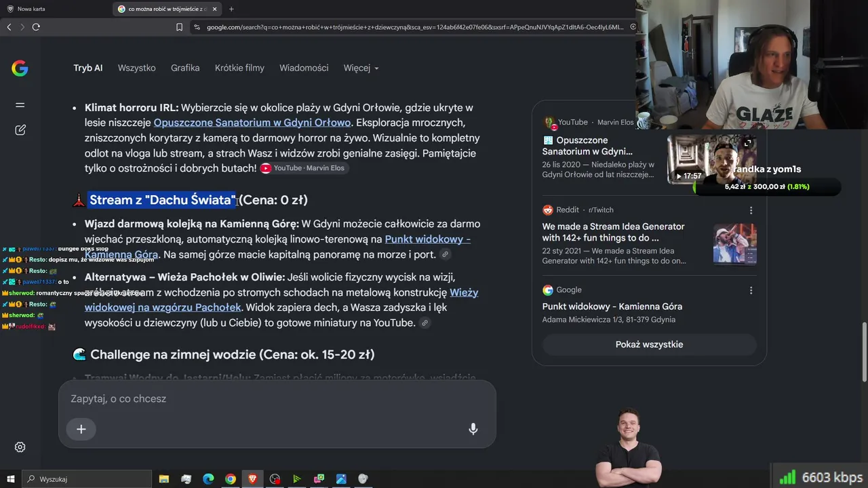This screenshot has width=868, height=488.
Task: Switch to Brave browser in the taskbar
Action: tap(252, 479)
